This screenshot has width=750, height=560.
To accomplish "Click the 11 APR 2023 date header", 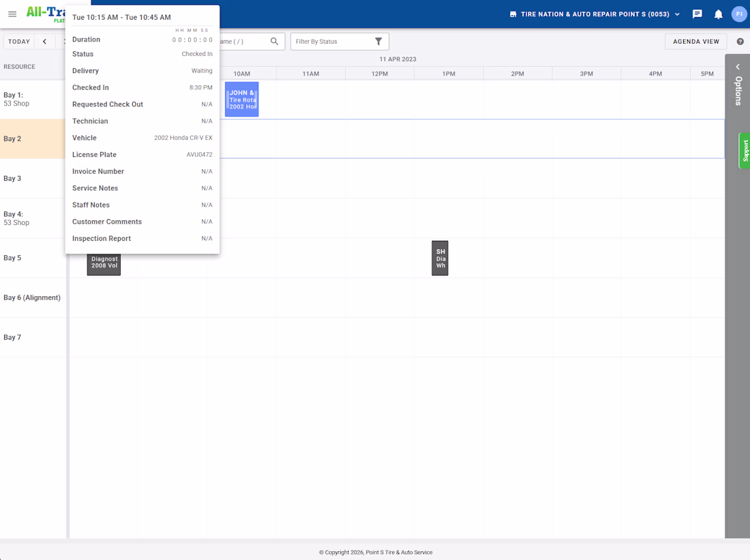I will [x=398, y=59].
